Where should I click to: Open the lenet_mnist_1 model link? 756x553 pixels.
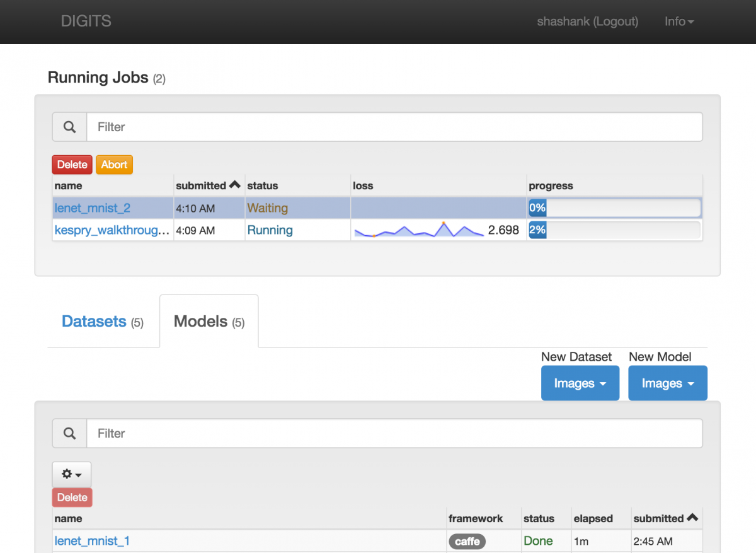92,541
